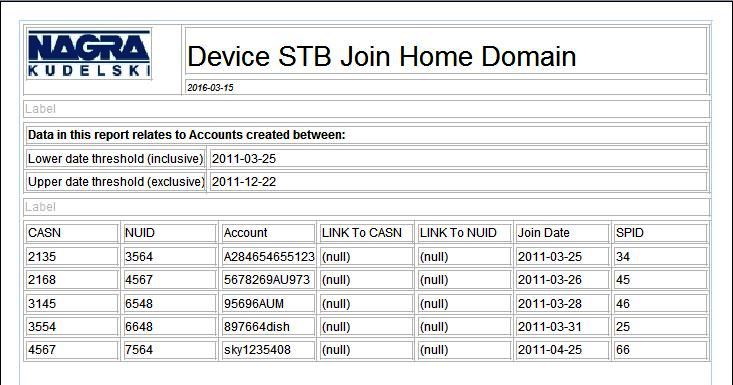Image resolution: width=733 pixels, height=385 pixels.
Task: Click the first grey Label placeholder
Action: [x=40, y=109]
